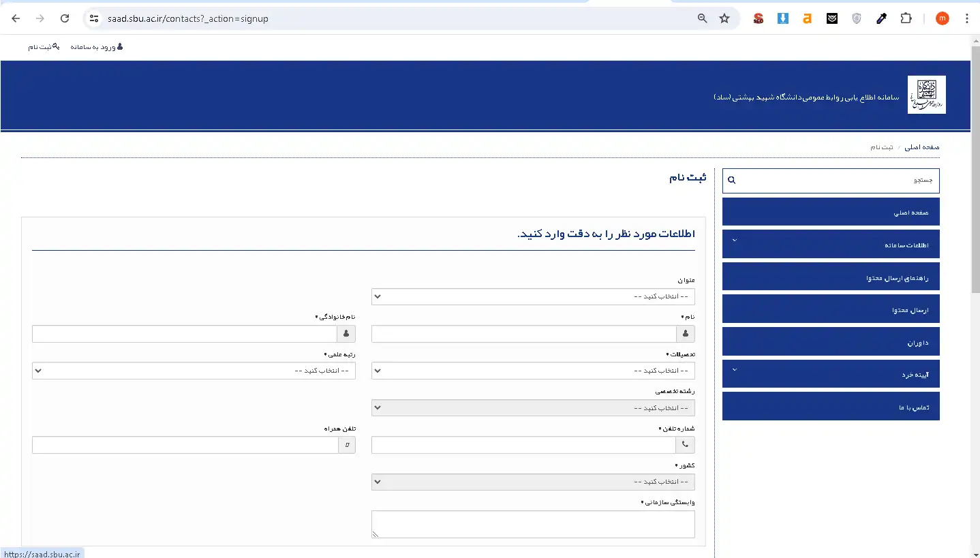This screenshot has width=980, height=558.
Task: Focus the نام خانوادگی text field
Action: [x=184, y=334]
